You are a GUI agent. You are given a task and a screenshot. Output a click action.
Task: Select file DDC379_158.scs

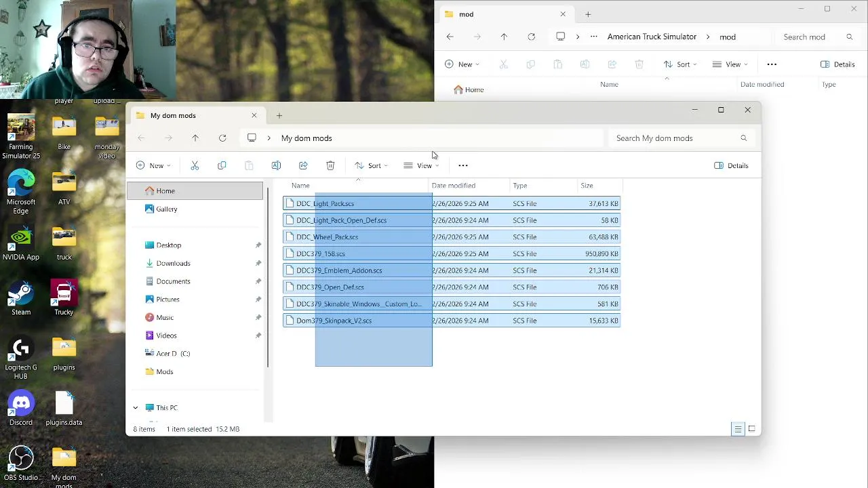pos(452,253)
